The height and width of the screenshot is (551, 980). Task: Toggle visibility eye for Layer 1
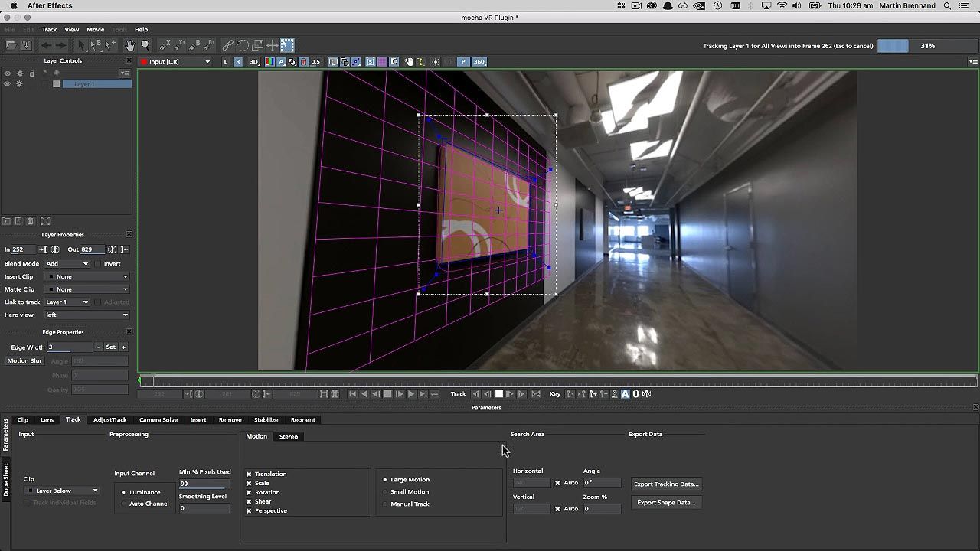(x=8, y=84)
